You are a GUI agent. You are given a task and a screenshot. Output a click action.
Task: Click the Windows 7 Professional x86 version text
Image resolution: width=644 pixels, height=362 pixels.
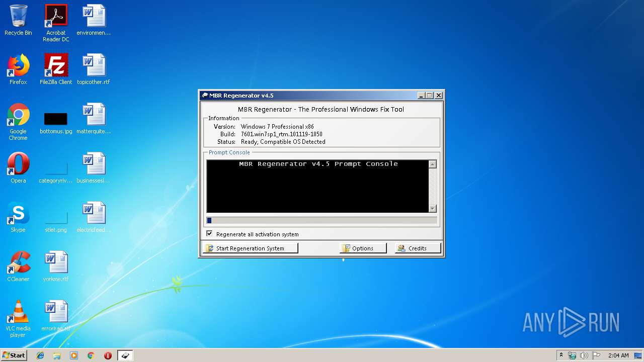(x=277, y=127)
